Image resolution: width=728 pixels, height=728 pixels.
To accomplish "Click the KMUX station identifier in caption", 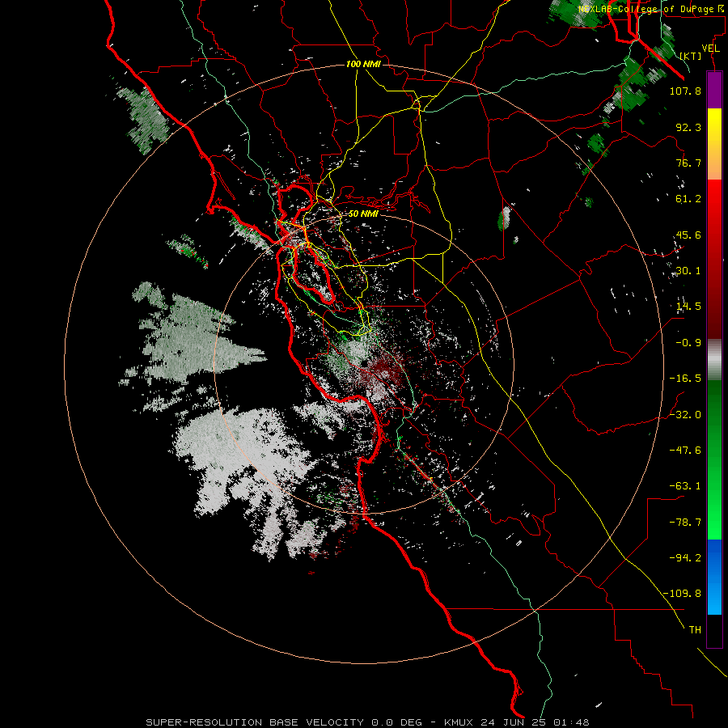I will click(459, 722).
